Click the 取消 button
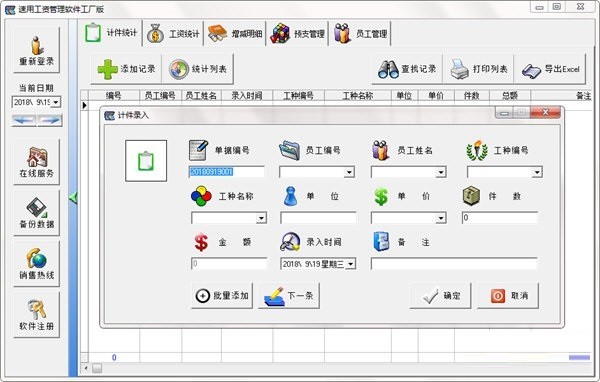Screen dimensions: 600x382 click(x=508, y=295)
